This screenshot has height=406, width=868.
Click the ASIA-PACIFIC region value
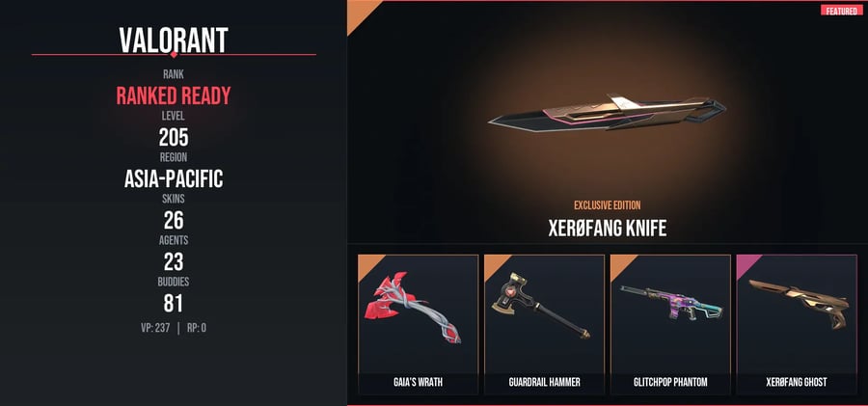(x=174, y=179)
